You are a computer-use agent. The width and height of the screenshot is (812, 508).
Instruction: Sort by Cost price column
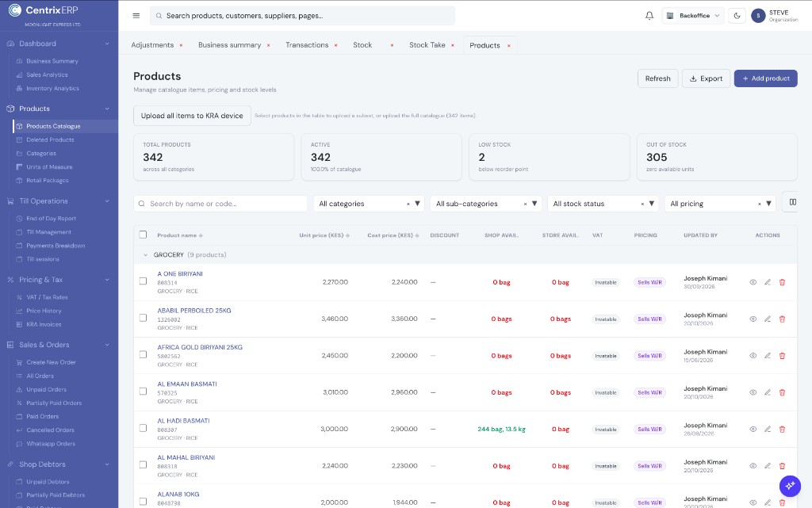393,235
